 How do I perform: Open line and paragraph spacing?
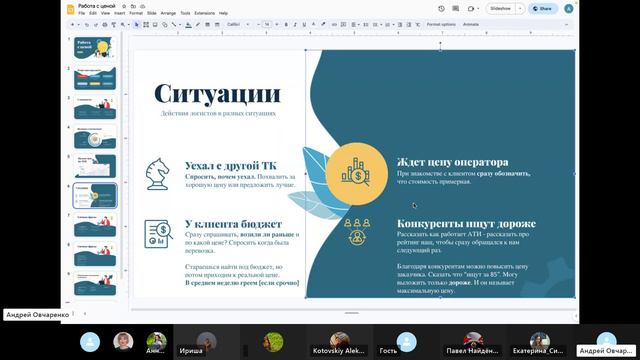click(x=366, y=24)
